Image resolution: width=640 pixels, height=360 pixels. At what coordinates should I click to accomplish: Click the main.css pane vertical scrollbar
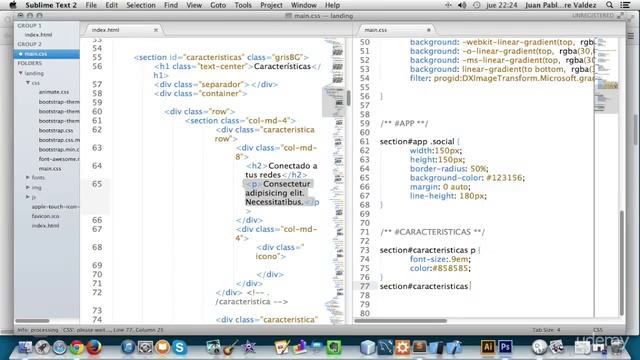[x=622, y=263]
